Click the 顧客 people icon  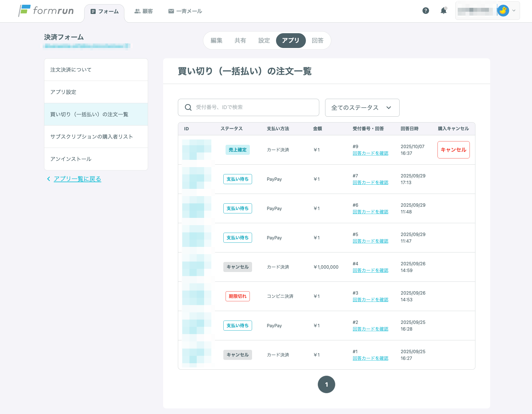point(137,11)
